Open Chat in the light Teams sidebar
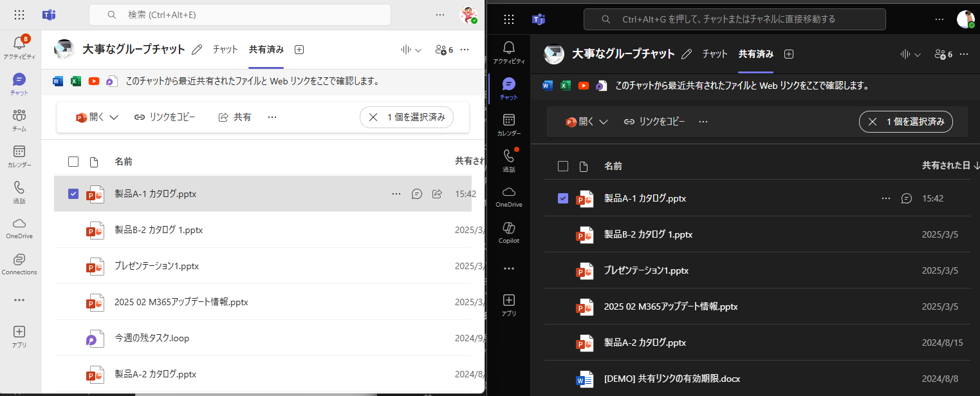Viewport: 980px width, 396px height. [x=19, y=84]
